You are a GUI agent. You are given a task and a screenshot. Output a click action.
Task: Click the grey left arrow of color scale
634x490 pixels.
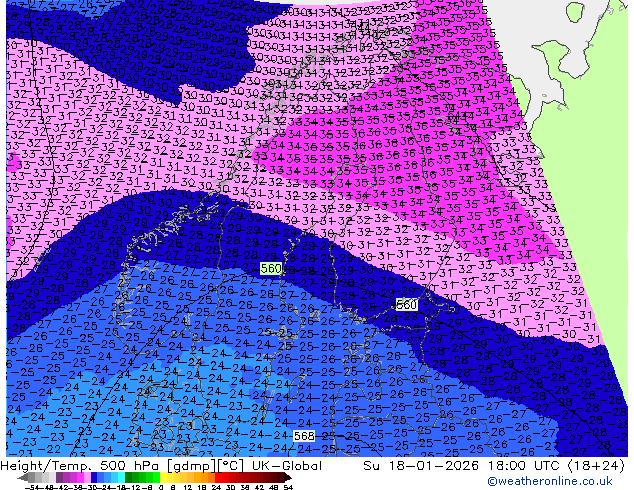pyautogui.click(x=23, y=478)
